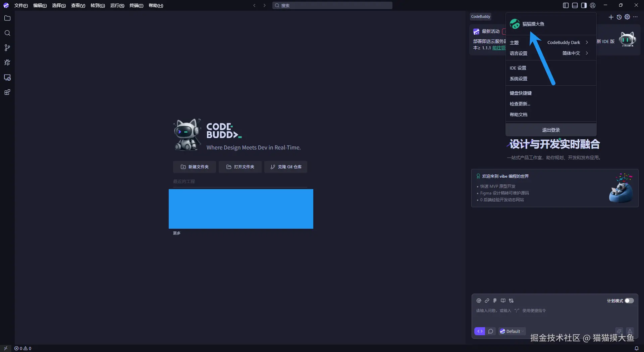Select 帮助文档 in the account menu
This screenshot has height=352, width=644.
[551, 115]
